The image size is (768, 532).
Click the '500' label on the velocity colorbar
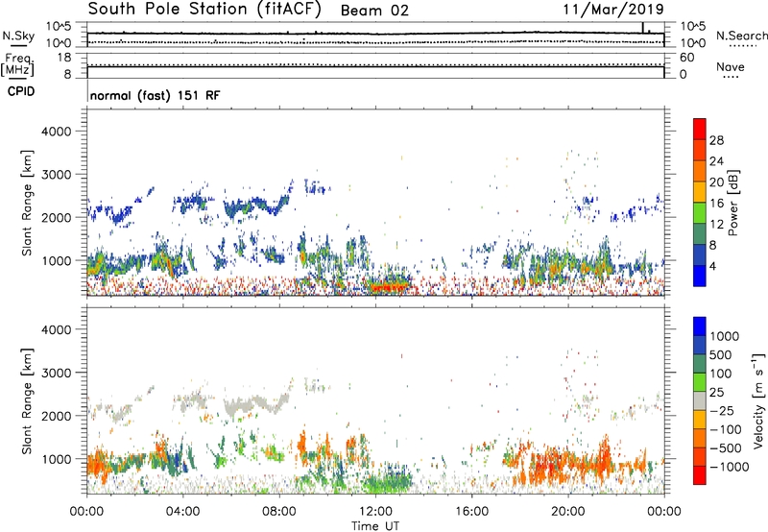[721, 354]
